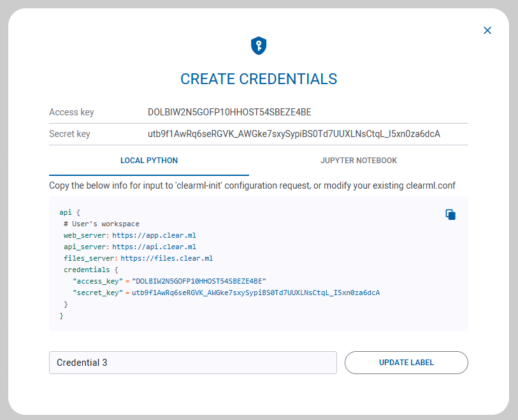Image resolution: width=518 pixels, height=420 pixels.
Task: Click the UPDATE LABEL button
Action: [406, 362]
